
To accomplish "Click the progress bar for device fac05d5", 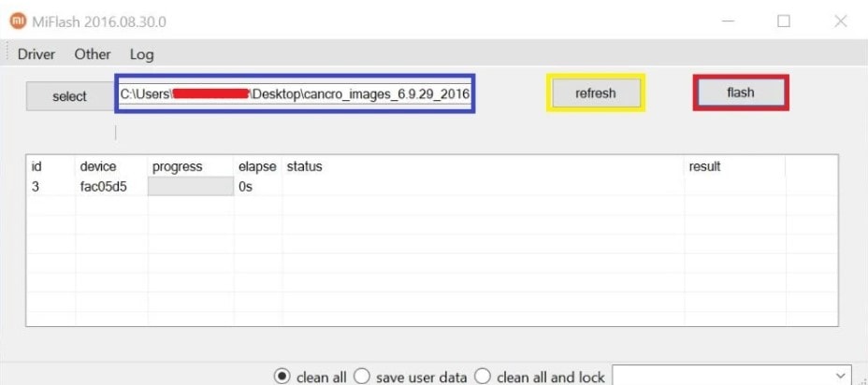I will pyautogui.click(x=191, y=186).
